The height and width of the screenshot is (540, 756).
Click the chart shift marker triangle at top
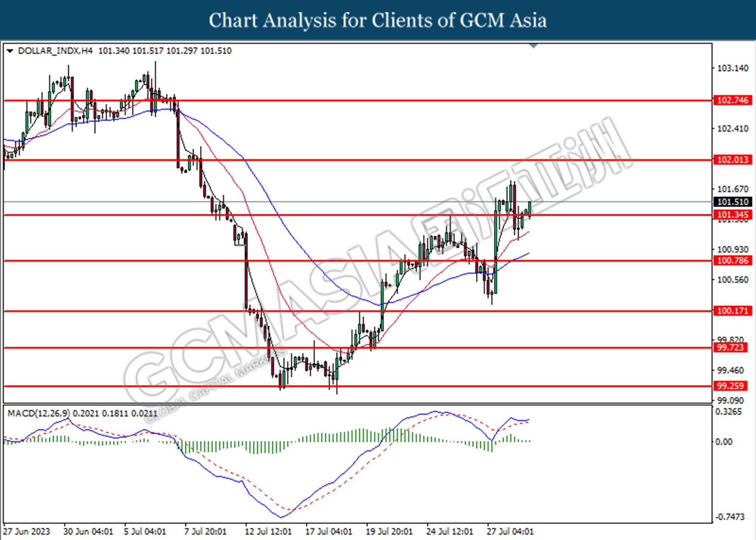pyautogui.click(x=533, y=46)
